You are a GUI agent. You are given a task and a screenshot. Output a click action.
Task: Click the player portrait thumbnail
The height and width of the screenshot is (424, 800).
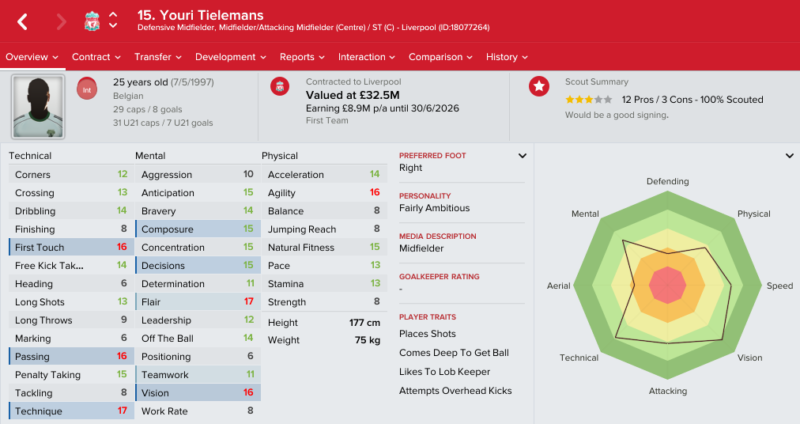click(x=38, y=107)
